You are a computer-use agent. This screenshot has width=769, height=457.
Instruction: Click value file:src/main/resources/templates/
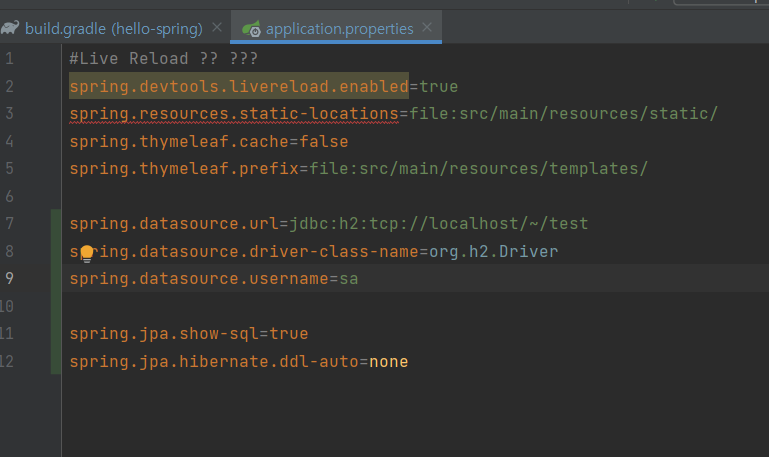[x=478, y=169]
